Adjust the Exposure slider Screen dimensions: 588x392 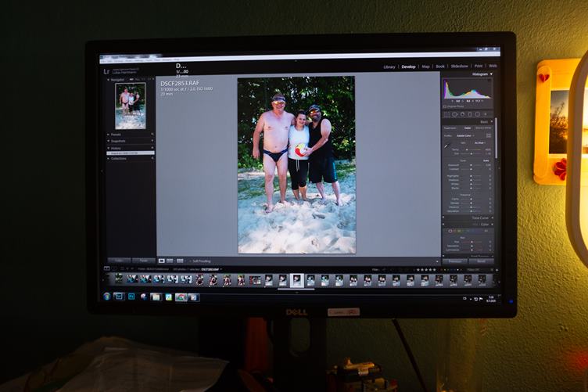[x=471, y=165]
